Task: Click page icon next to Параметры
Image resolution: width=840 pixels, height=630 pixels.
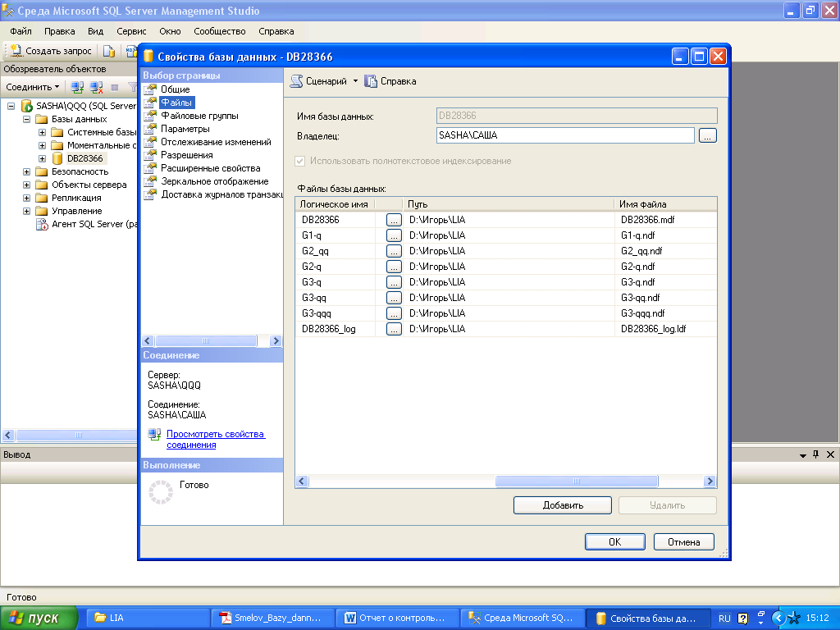Action: (x=151, y=129)
